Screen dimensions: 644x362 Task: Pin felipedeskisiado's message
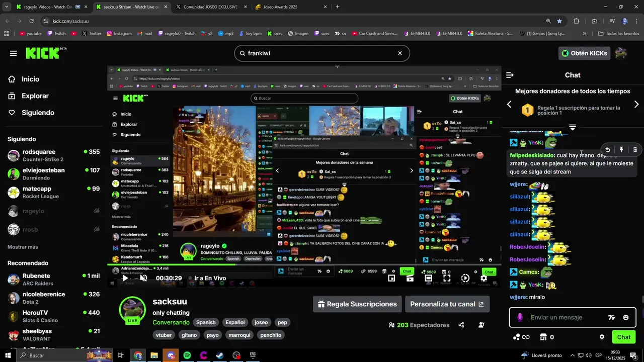click(621, 150)
